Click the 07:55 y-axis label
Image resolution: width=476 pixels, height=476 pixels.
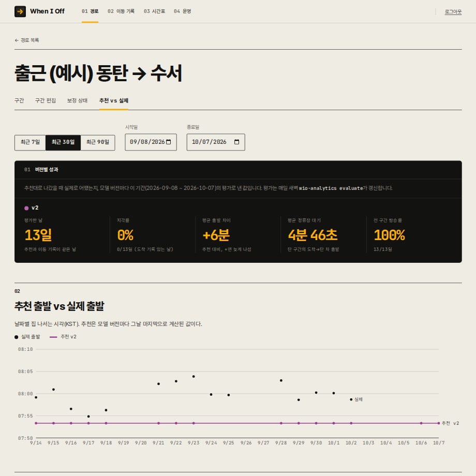click(x=25, y=416)
